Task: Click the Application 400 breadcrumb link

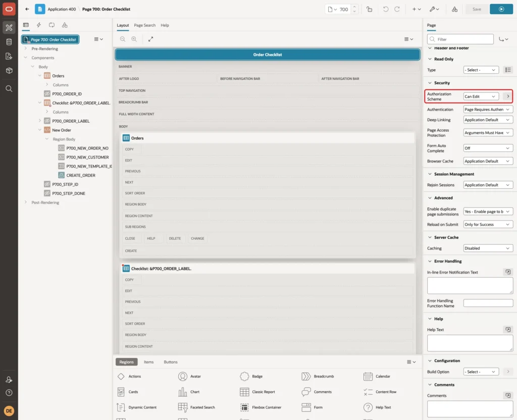Action: pos(62,9)
